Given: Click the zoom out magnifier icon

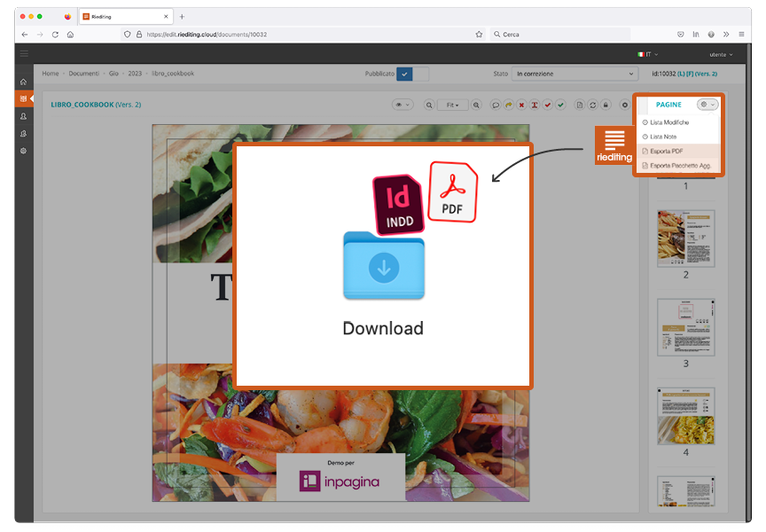Looking at the screenshot, I should pyautogui.click(x=429, y=105).
